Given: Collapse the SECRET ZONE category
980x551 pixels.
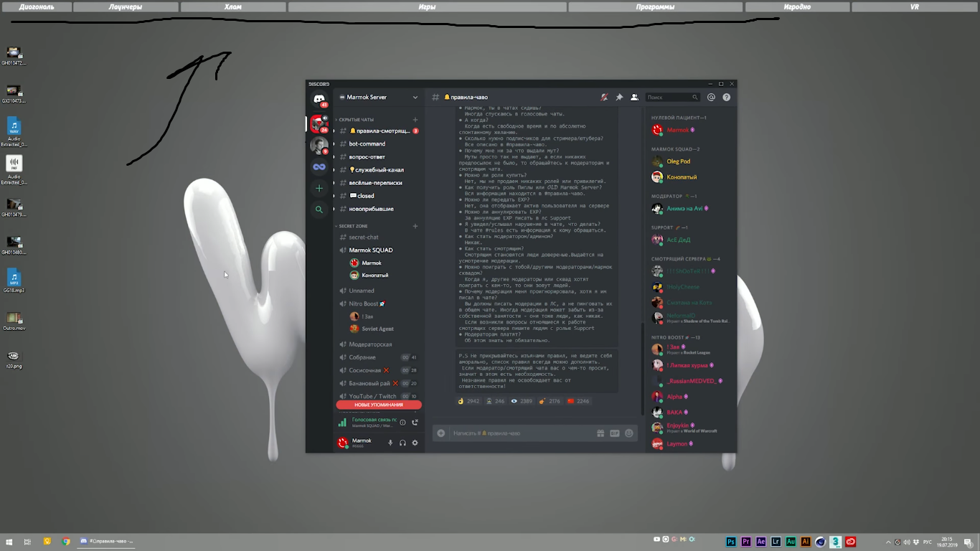Looking at the screenshot, I should point(352,226).
